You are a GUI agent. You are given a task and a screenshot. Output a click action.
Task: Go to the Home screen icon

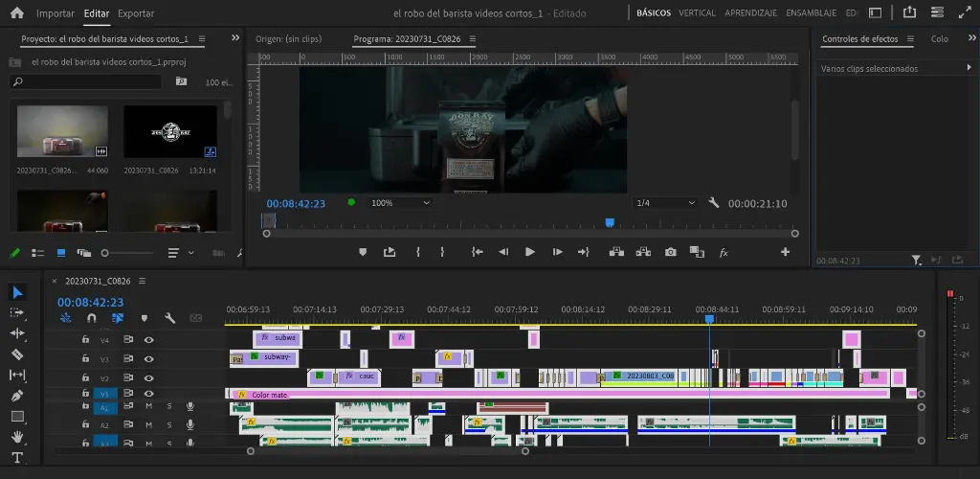pos(17,12)
